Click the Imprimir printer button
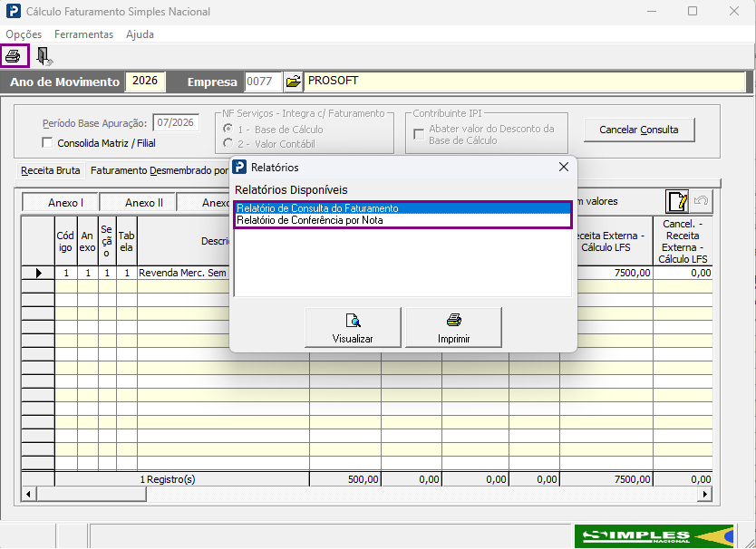This screenshot has height=549, width=756. (x=454, y=327)
